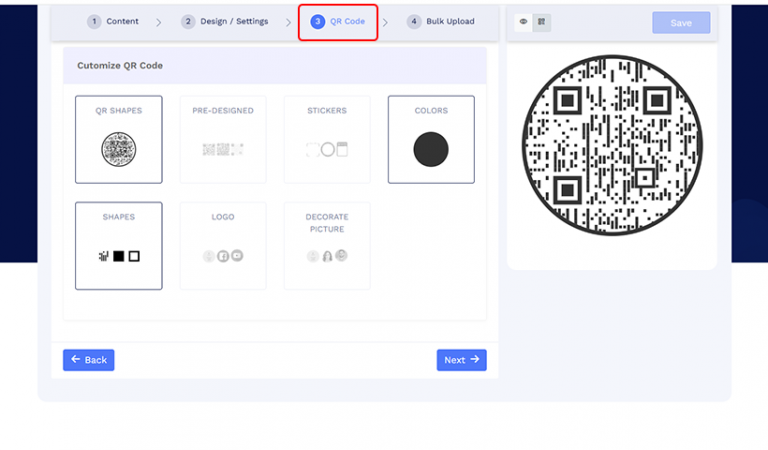Go to the Design / Settings step

pos(226,21)
